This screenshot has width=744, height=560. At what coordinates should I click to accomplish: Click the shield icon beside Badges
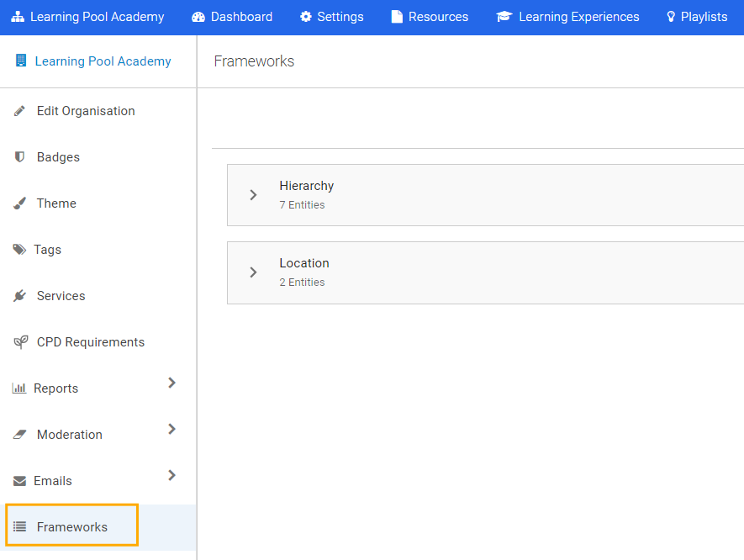[18, 156]
